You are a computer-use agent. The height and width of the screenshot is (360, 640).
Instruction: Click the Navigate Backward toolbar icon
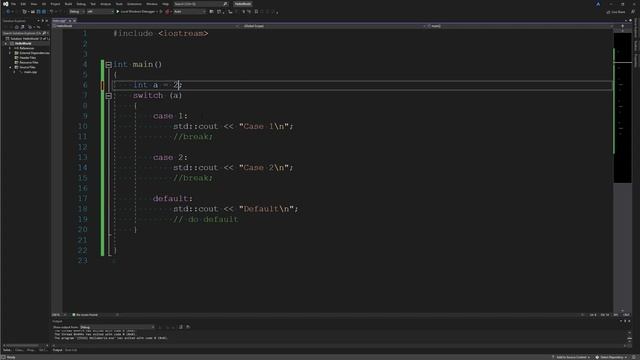coord(8,12)
